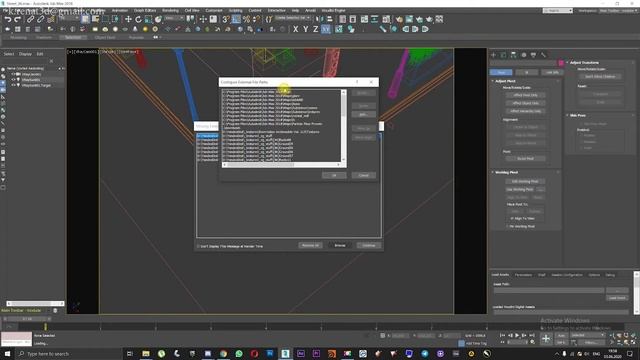Check Don't Display This Message at Render Time

click(198, 246)
